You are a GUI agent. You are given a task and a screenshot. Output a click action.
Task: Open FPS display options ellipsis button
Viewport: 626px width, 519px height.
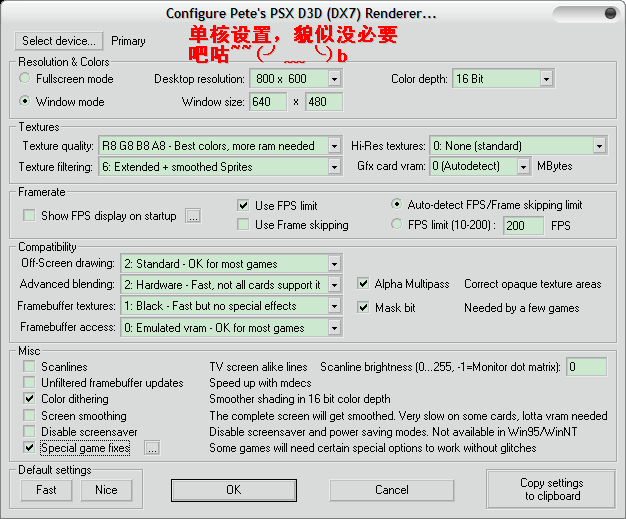(x=193, y=216)
